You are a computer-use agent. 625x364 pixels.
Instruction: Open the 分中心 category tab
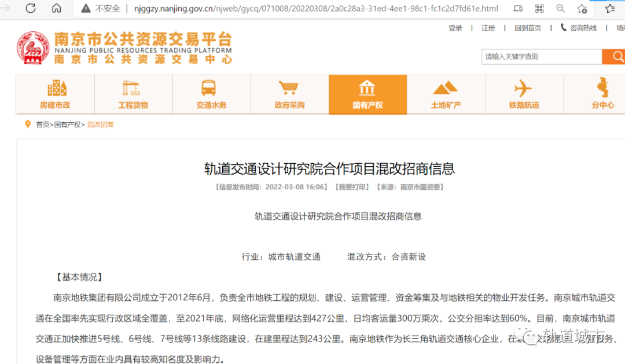click(594, 94)
